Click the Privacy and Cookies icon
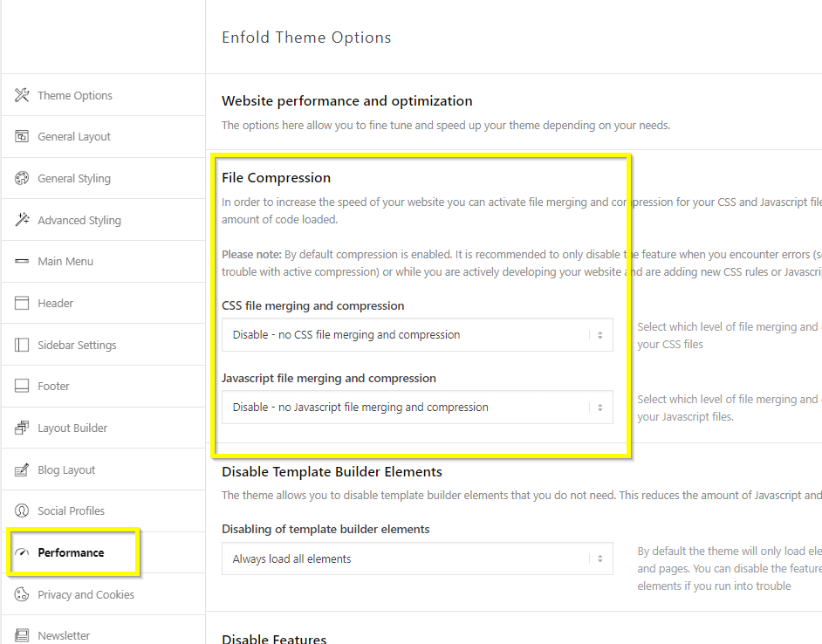Viewport: 822px width, 644px height. point(22,594)
